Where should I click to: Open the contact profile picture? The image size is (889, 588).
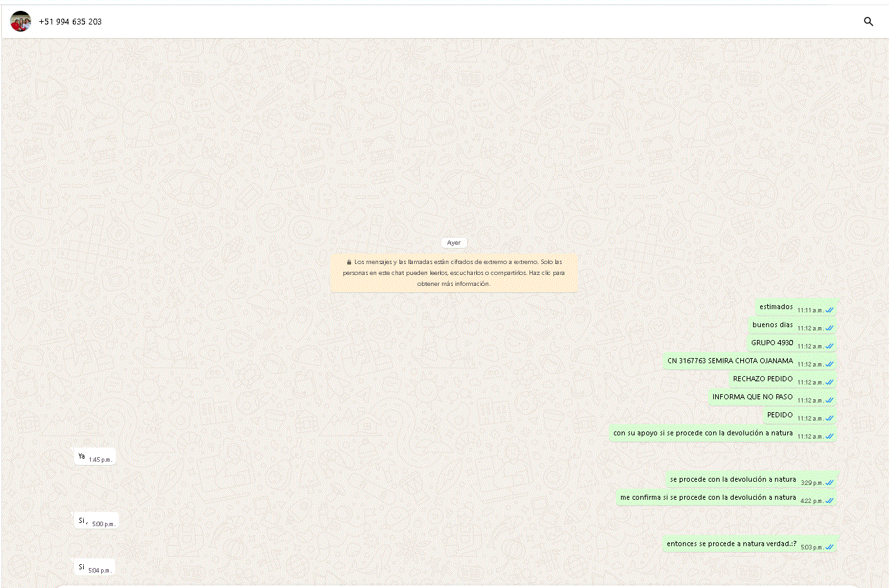pos(21,22)
